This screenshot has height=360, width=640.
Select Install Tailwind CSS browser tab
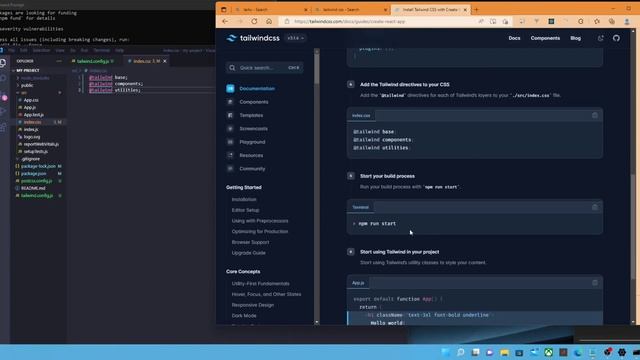(x=430, y=9)
